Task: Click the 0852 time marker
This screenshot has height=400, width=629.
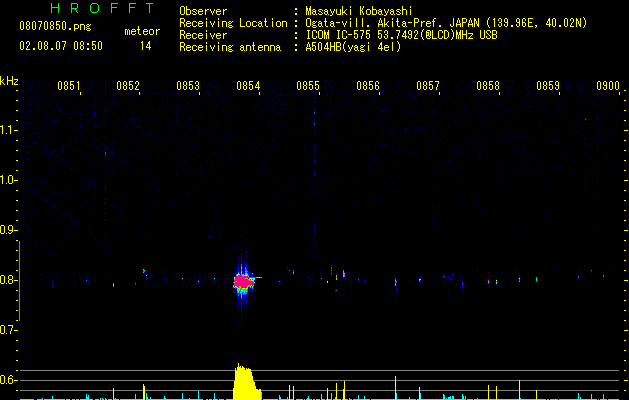Action: pyautogui.click(x=128, y=86)
